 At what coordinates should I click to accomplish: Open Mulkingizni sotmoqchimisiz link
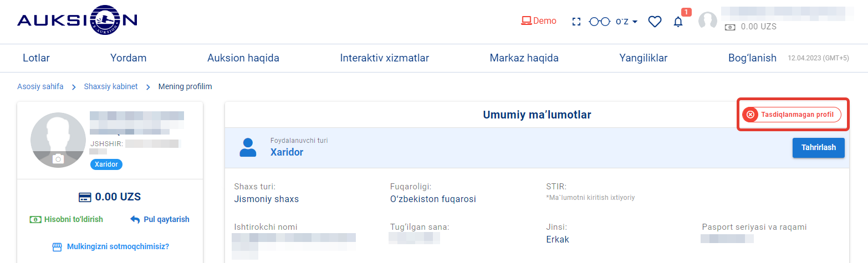click(111, 246)
